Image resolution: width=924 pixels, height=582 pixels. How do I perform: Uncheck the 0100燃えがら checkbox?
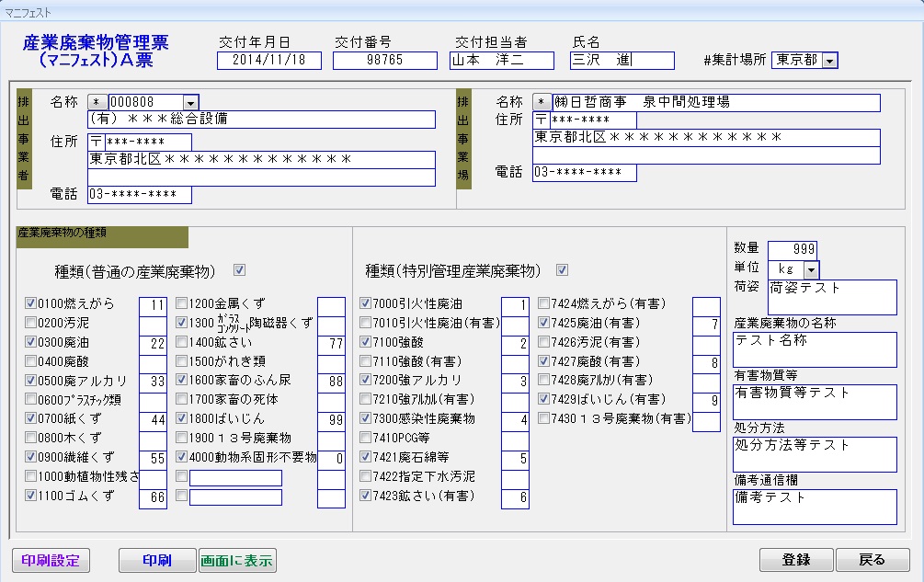[31, 302]
